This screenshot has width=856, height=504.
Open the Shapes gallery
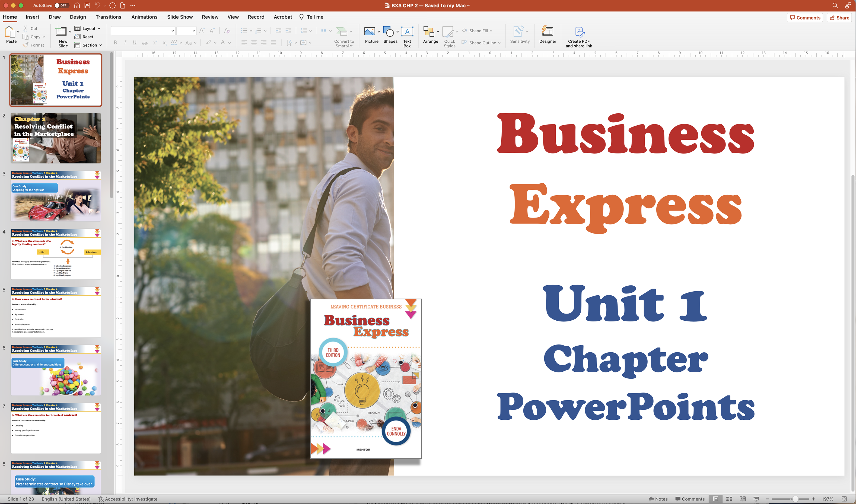(x=390, y=35)
